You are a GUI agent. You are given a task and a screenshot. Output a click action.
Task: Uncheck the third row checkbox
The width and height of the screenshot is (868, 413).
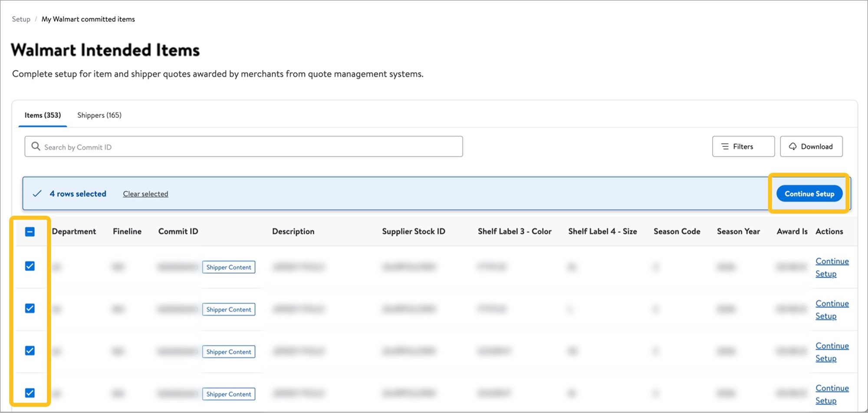(30, 350)
